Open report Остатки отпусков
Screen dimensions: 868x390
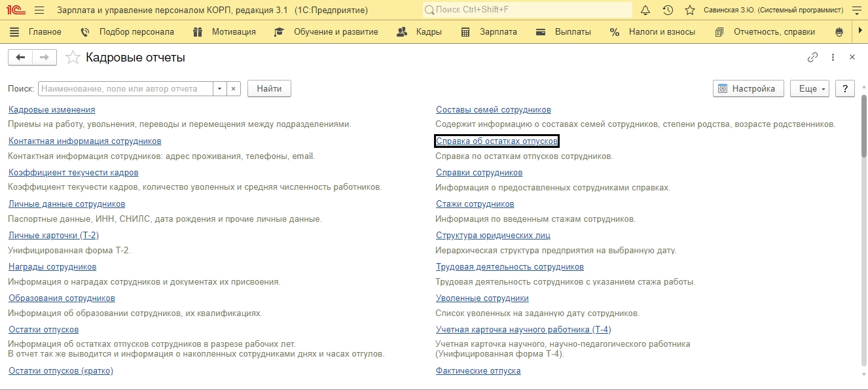pos(43,330)
